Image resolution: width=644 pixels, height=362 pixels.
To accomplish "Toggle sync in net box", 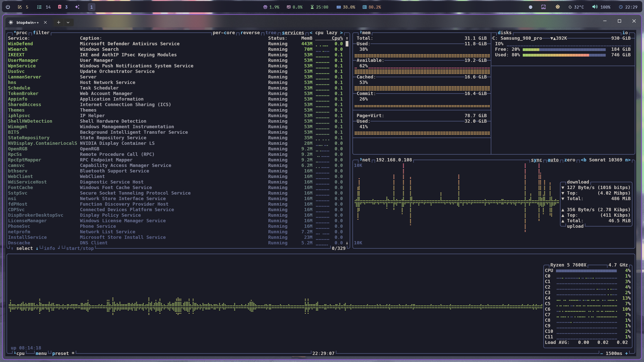I will coord(536,160).
